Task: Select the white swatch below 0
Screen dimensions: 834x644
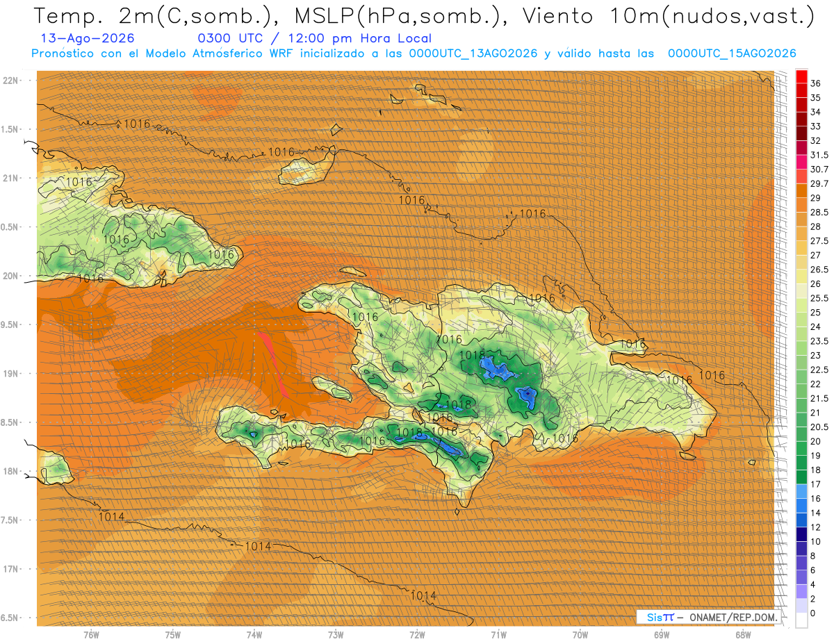Action: click(x=801, y=620)
